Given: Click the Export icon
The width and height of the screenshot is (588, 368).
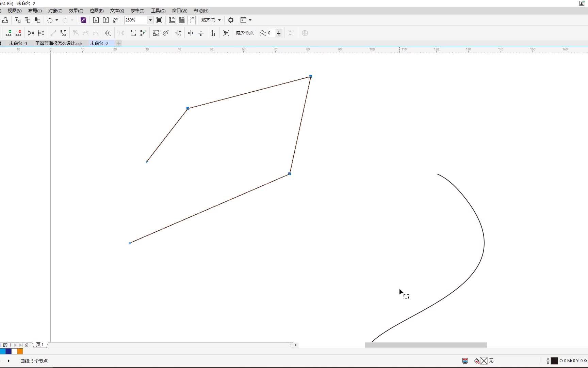Looking at the screenshot, I should click(x=106, y=20).
